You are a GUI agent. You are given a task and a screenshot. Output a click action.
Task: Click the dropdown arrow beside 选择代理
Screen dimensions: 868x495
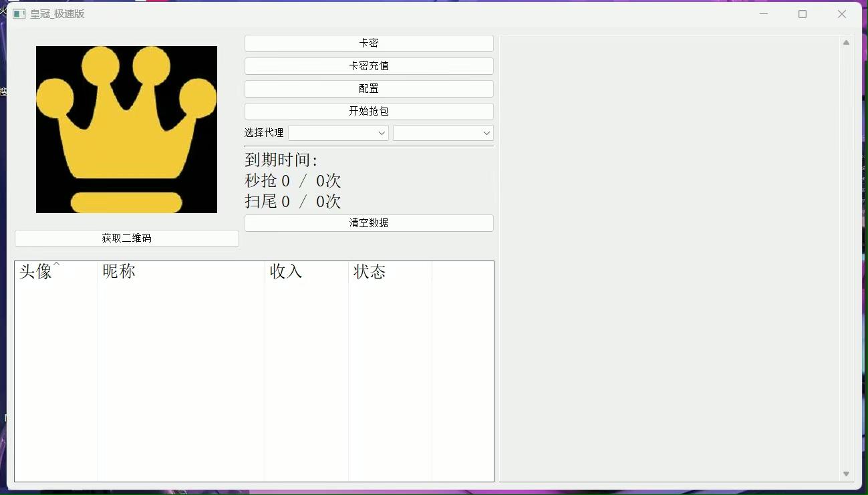(382, 132)
